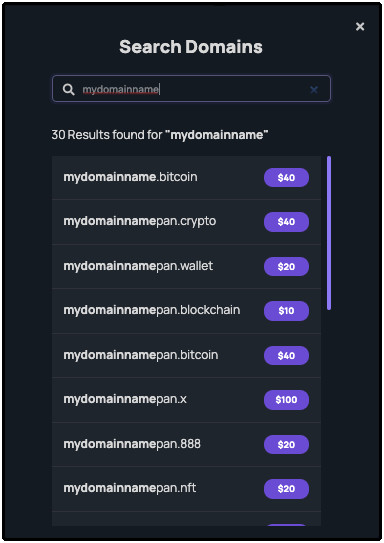Choose mydomainnamepan.nft domain
The image size is (384, 543).
point(186,489)
